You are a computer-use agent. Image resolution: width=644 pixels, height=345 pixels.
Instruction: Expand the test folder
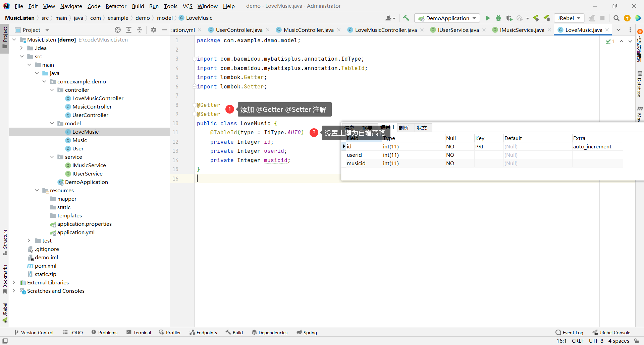29,240
